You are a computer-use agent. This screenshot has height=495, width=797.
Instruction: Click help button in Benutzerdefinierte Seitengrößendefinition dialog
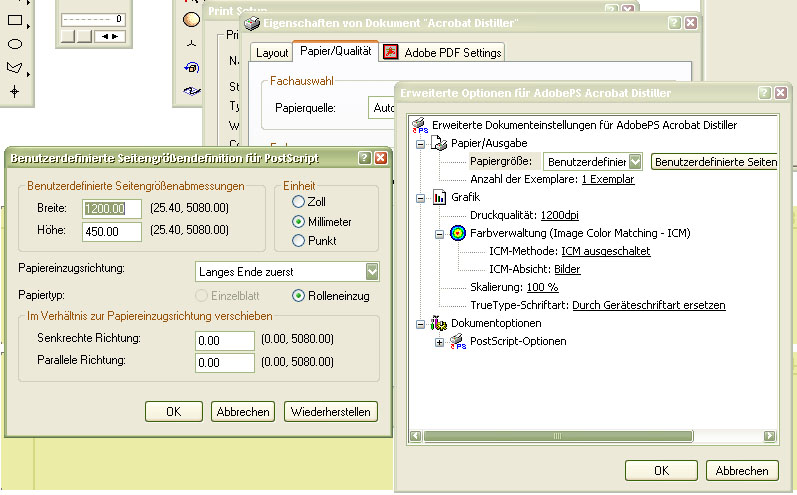(364, 158)
